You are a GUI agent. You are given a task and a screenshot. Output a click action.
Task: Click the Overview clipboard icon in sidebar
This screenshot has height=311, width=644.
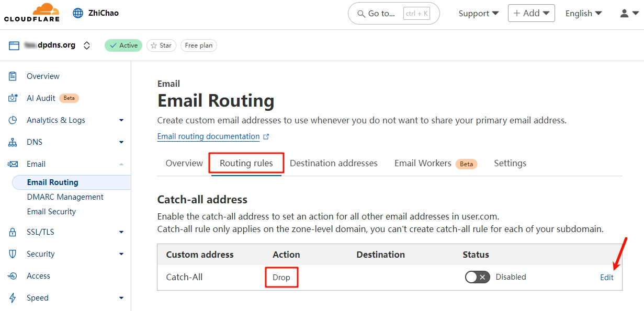13,76
